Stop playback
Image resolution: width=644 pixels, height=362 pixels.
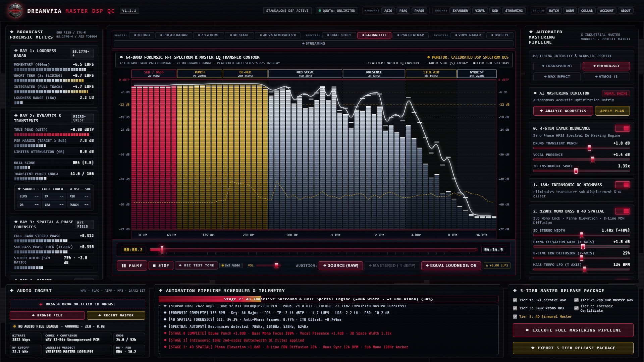coord(161,265)
